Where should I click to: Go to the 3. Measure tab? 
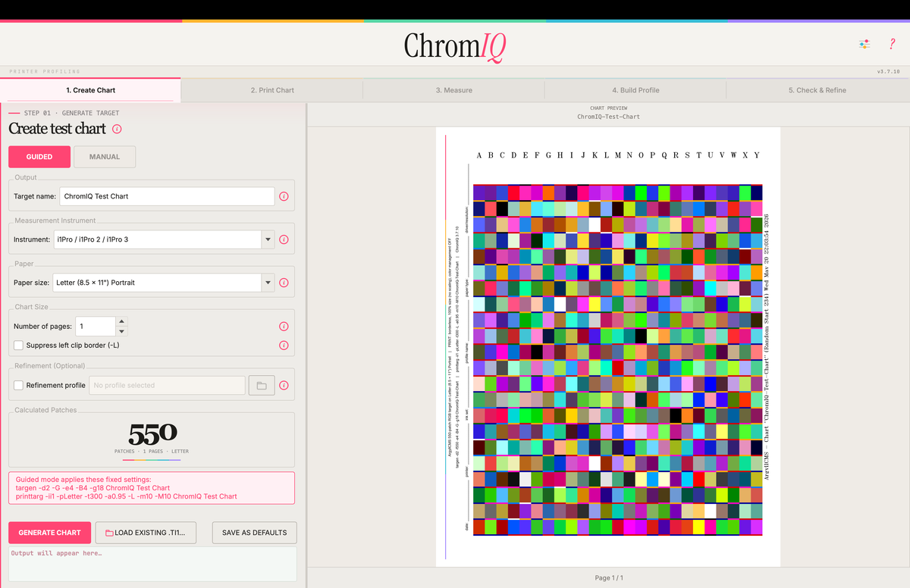pyautogui.click(x=453, y=90)
